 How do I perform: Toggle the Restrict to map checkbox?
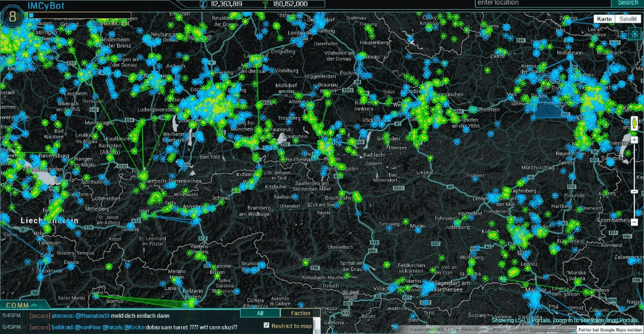pyautogui.click(x=266, y=326)
